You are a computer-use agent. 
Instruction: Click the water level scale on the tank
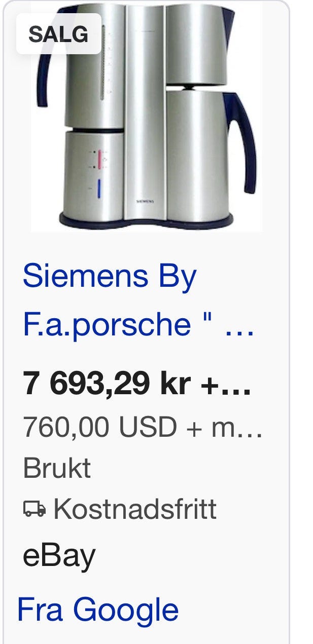pyautogui.click(x=104, y=62)
